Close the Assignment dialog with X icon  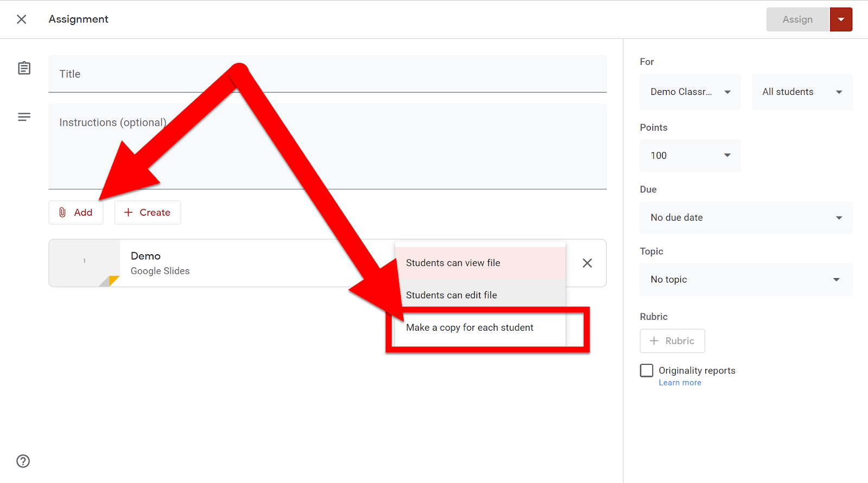22,20
